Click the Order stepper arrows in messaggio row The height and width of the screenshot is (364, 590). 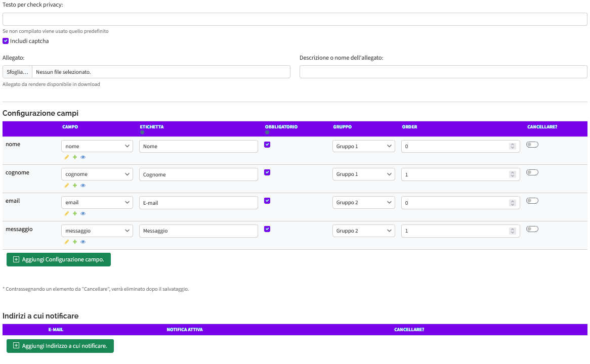[x=512, y=231]
